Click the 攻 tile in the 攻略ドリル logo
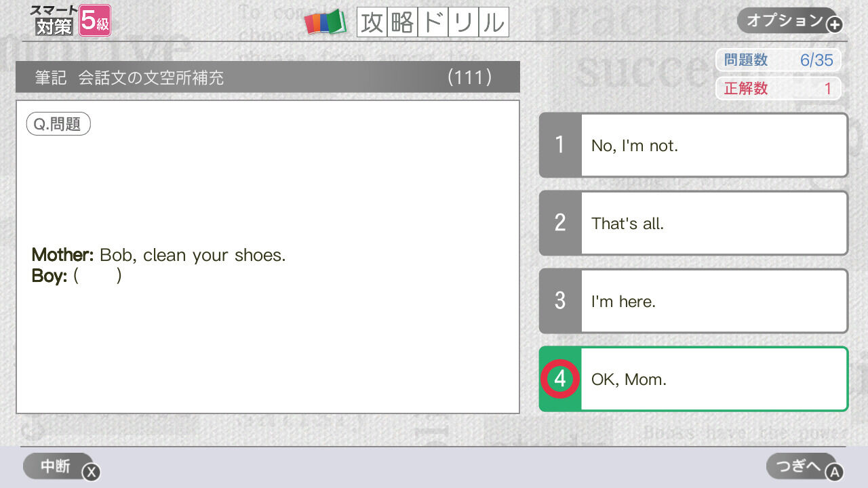The height and width of the screenshot is (488, 868). coord(372,22)
